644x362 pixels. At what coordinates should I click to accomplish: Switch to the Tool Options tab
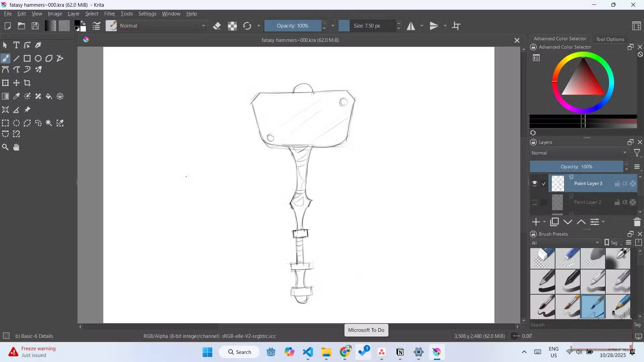[610, 39]
